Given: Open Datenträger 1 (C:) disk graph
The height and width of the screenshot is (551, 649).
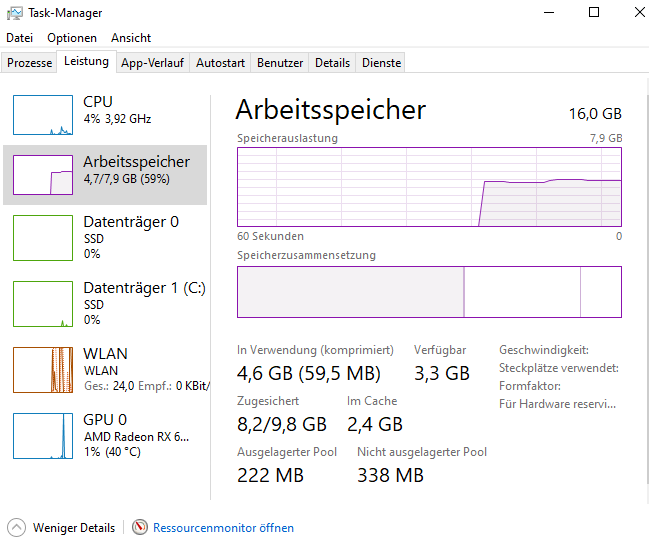Looking at the screenshot, I should 43,304.
